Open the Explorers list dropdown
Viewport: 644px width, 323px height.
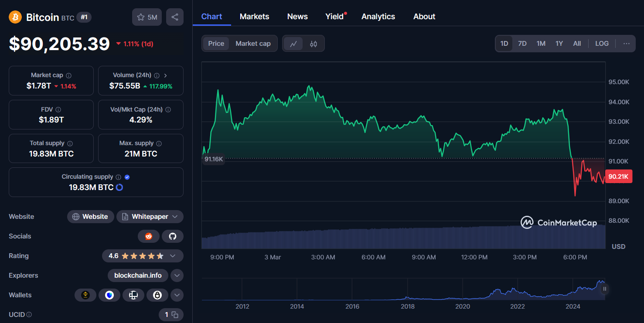click(177, 275)
